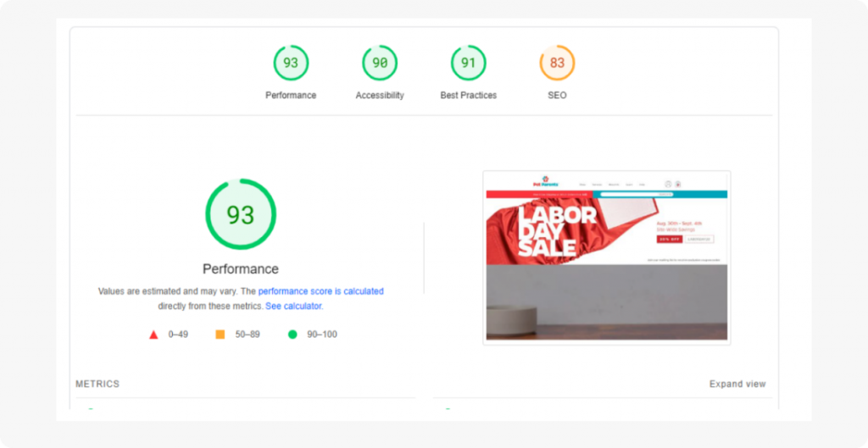The image size is (868, 448).
Task: Click the orange square 50–89 legend icon
Action: pos(220,335)
